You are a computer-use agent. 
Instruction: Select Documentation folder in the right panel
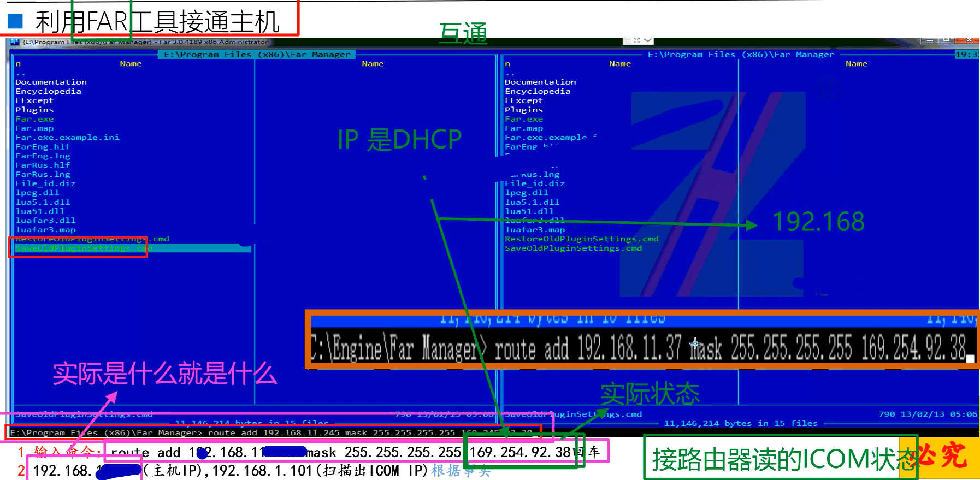pos(540,82)
